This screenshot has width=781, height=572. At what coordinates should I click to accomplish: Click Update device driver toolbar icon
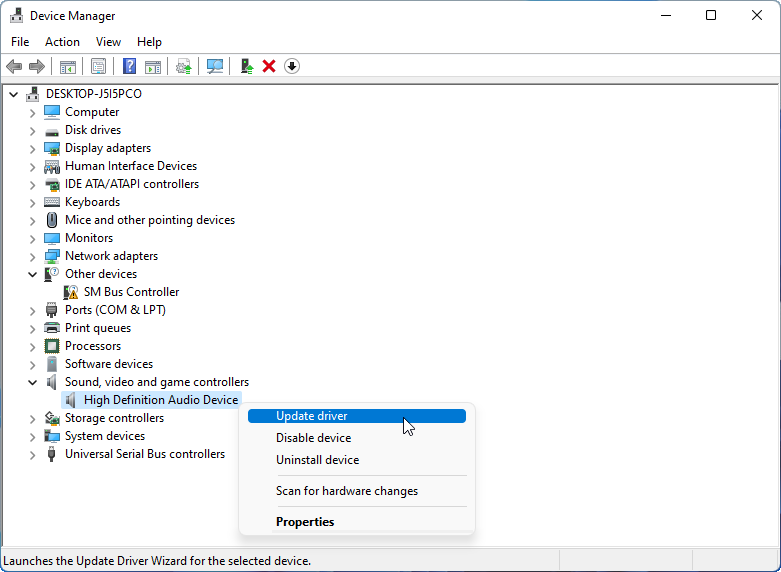(x=184, y=66)
